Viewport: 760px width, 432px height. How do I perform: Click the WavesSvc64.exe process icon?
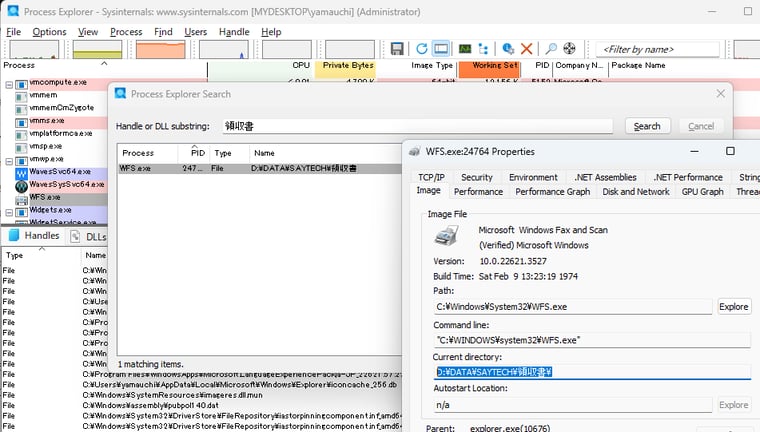point(21,173)
